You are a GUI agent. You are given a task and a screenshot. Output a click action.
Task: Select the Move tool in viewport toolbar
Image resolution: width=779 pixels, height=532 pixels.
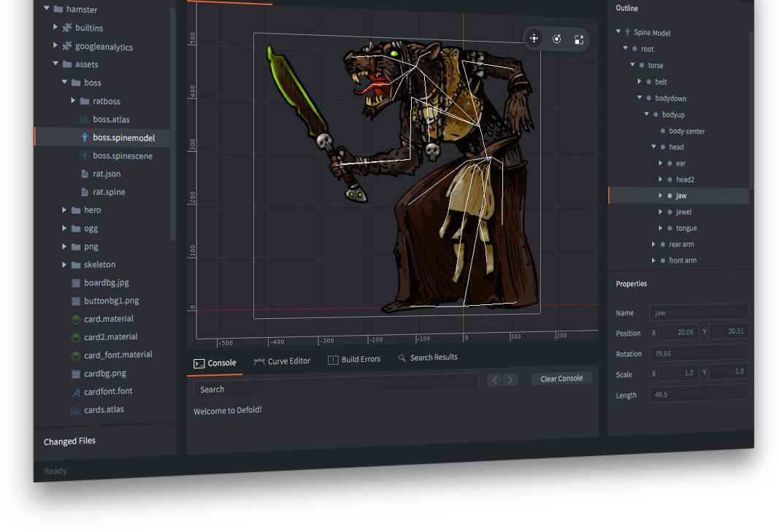click(x=534, y=38)
